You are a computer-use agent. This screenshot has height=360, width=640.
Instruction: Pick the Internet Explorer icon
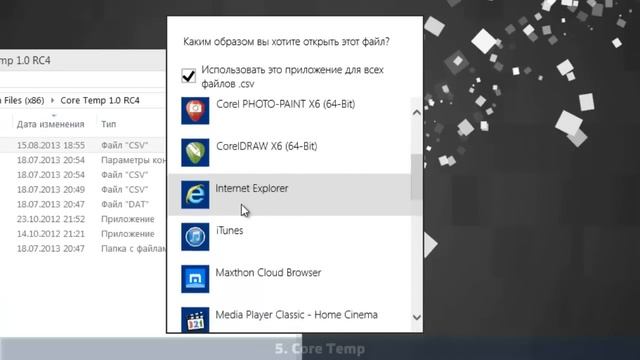pyautogui.click(x=195, y=195)
